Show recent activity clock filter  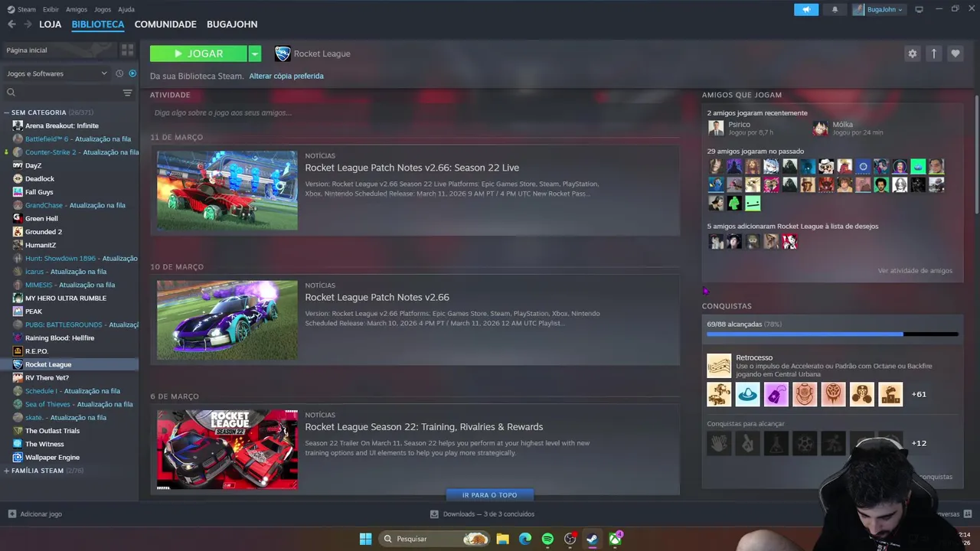pyautogui.click(x=119, y=73)
